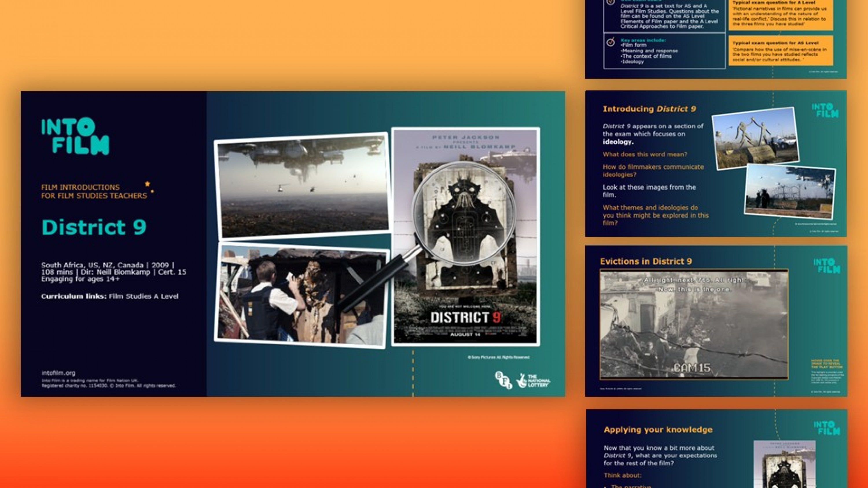Click the checkmark icon beside Key areas include
This screenshot has height=488, width=868.
[x=610, y=42]
